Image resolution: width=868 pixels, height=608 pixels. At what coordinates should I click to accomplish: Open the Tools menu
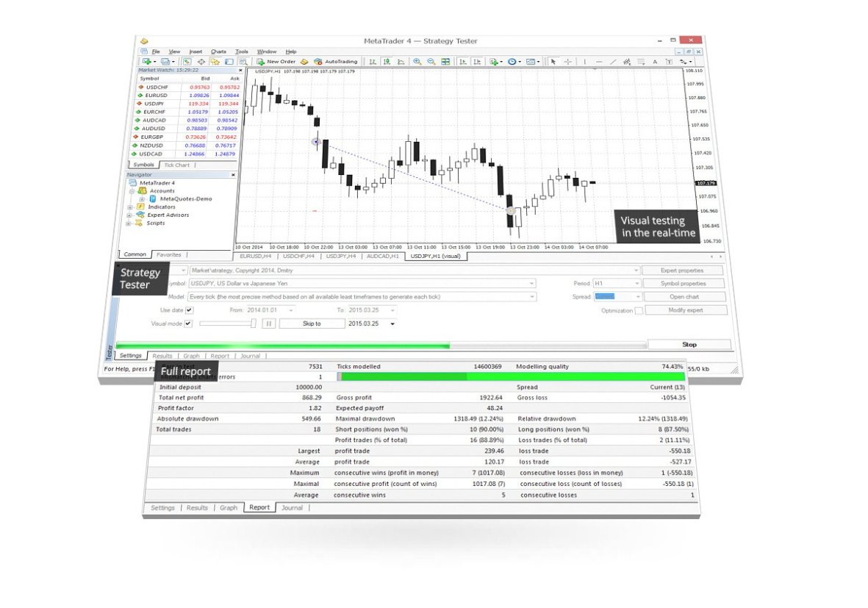[x=241, y=51]
